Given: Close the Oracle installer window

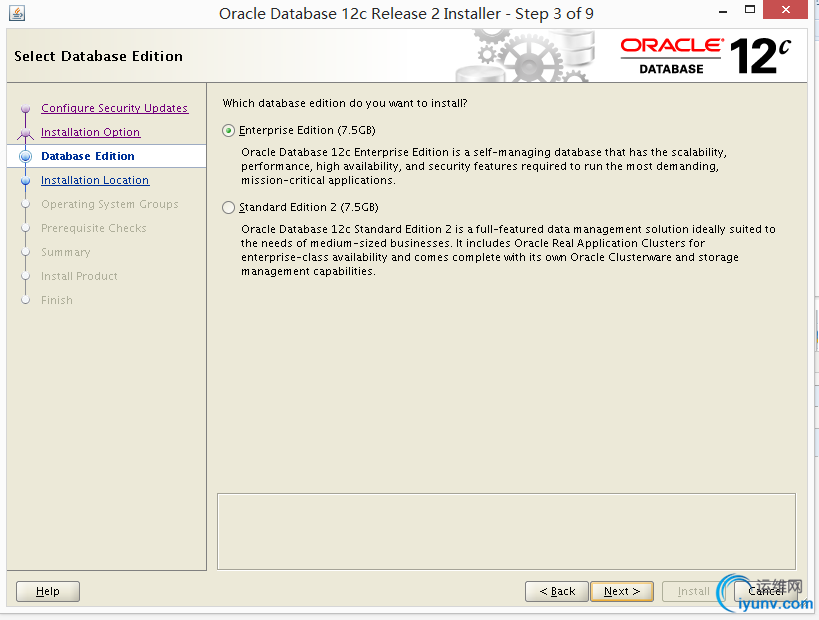Looking at the screenshot, I should click(x=786, y=9).
